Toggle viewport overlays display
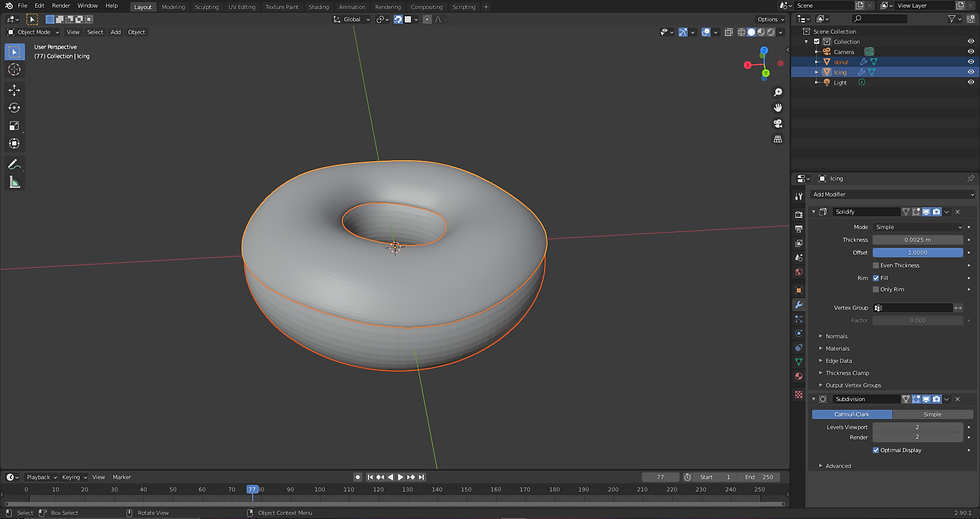The image size is (980, 519). click(706, 32)
